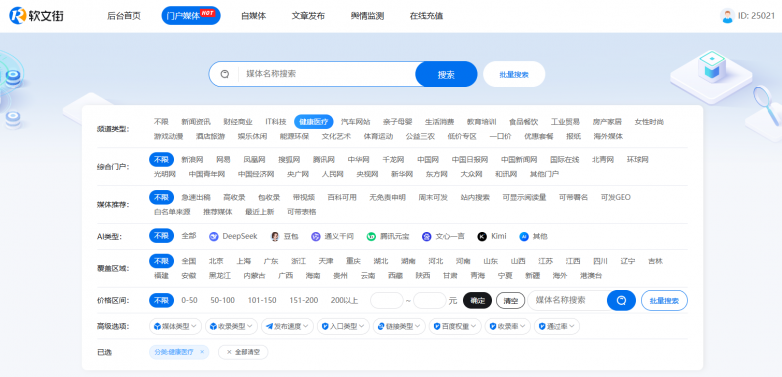
Task: Select 急速出稿 media recommendation
Action: pos(196,197)
